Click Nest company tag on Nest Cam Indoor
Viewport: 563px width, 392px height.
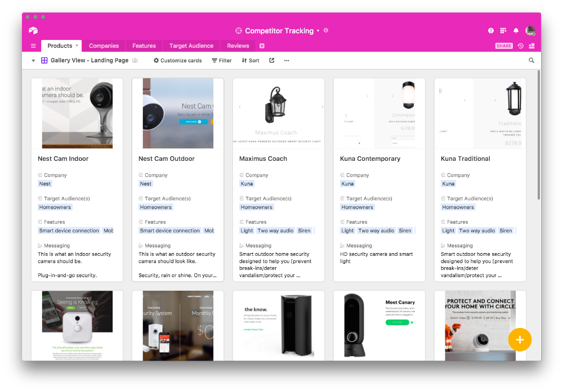[45, 183]
